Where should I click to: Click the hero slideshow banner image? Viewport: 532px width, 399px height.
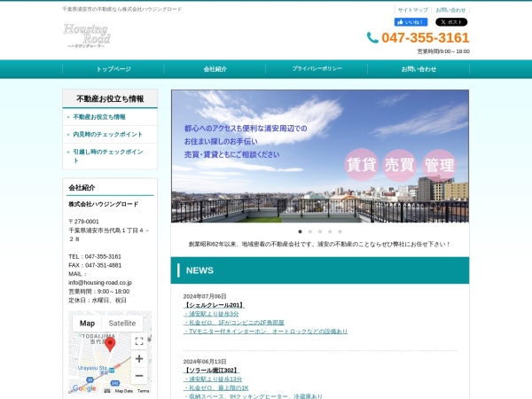(320, 156)
